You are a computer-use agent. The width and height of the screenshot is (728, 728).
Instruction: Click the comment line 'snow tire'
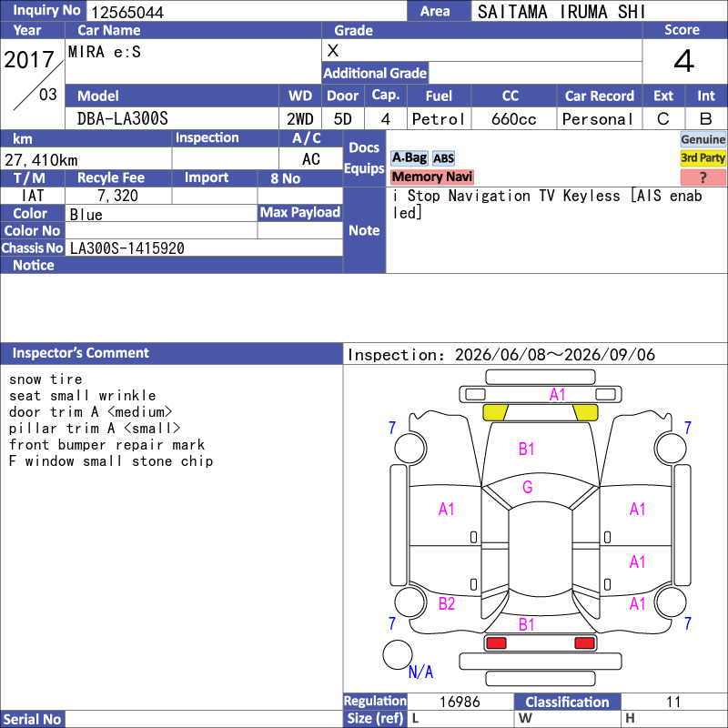click(45, 379)
